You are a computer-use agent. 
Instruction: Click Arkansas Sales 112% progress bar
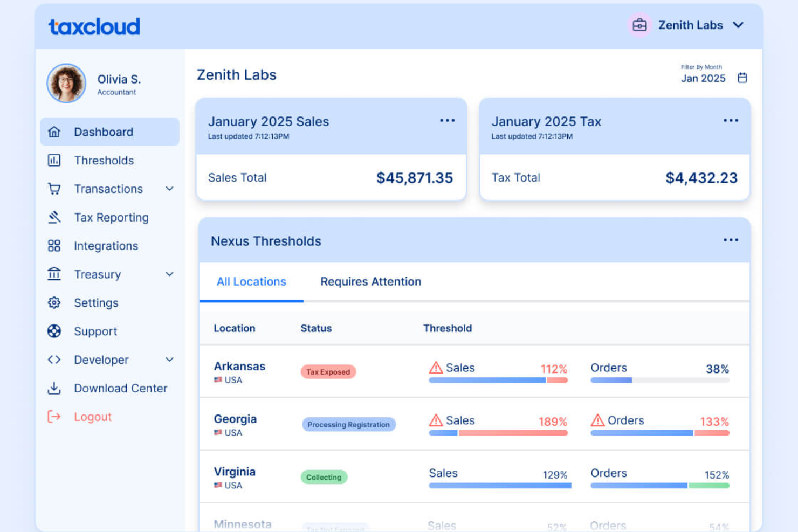click(x=498, y=380)
